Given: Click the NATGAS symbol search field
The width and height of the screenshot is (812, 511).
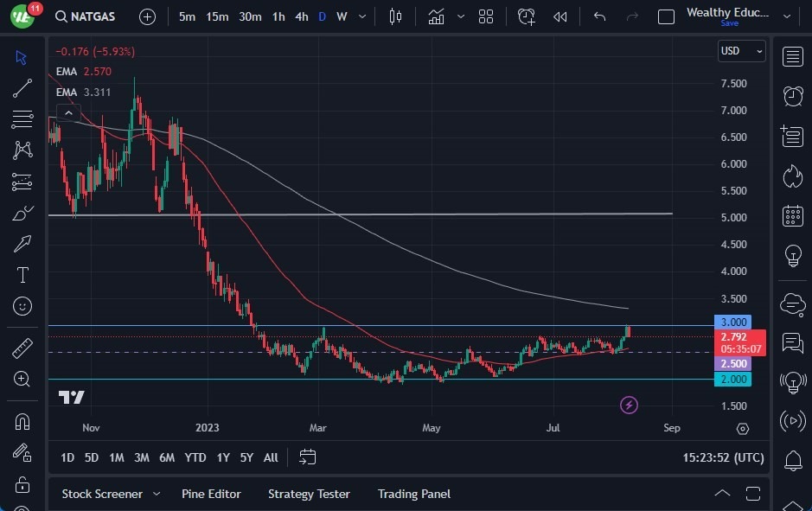Looking at the screenshot, I should tap(85, 16).
